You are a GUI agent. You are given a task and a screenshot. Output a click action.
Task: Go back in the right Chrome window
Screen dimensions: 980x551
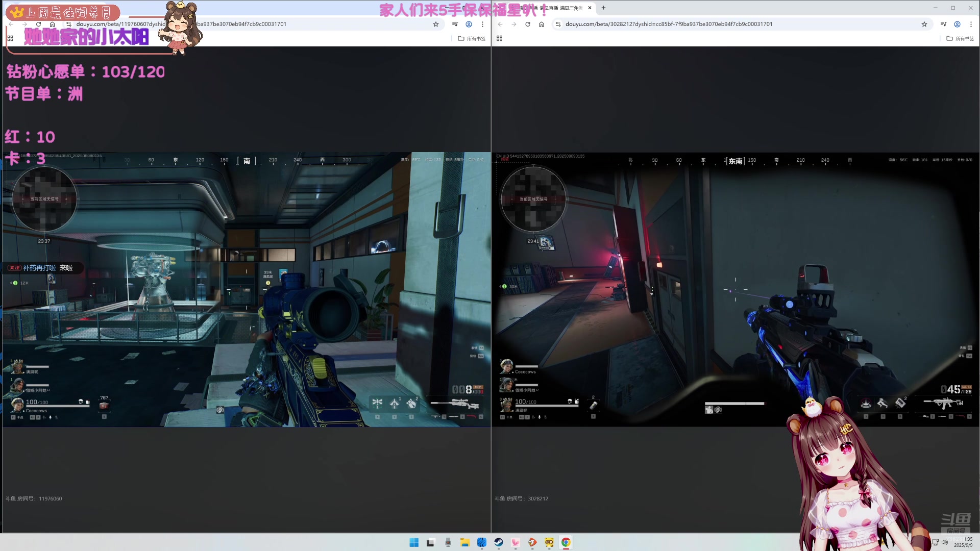pos(500,24)
